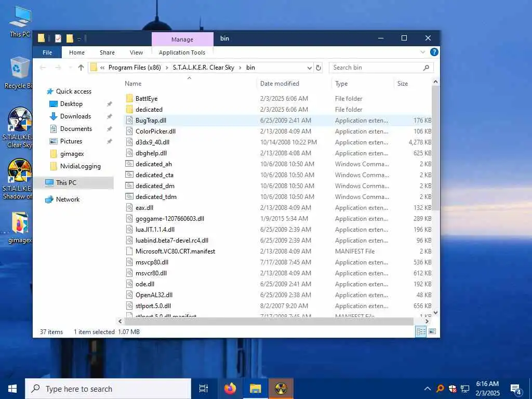Click the S.T.A.L.K.E.R. radiation icon on taskbar

coord(281,389)
